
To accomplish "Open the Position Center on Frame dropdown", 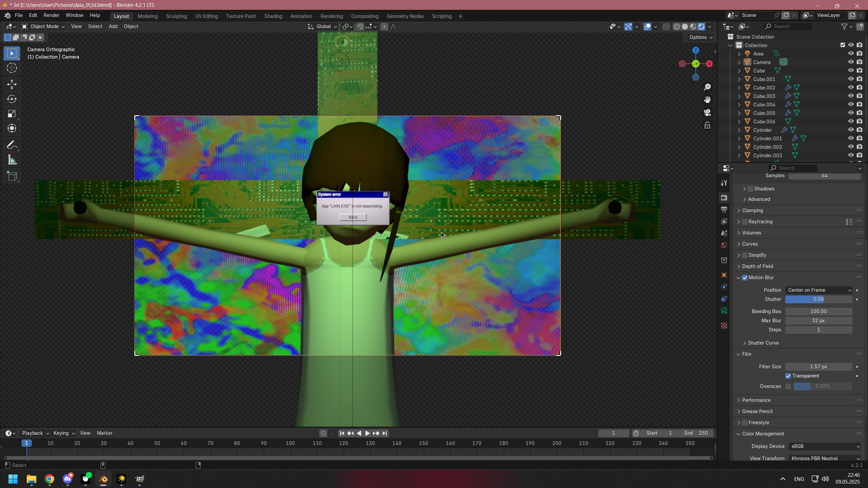I will 818,290.
